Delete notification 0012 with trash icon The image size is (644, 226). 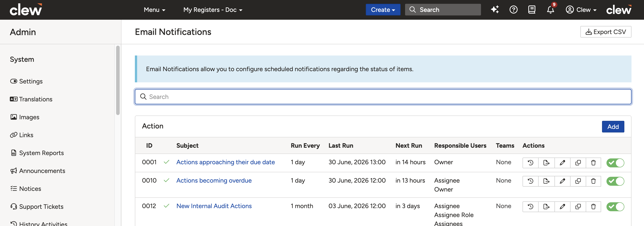click(593, 207)
